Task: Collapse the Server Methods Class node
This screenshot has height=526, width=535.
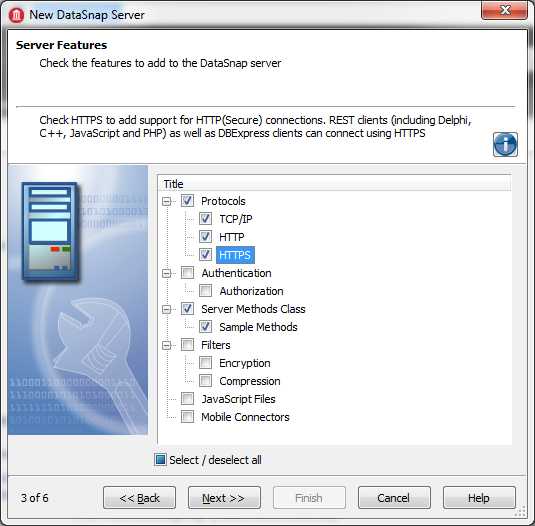Action: (166, 309)
